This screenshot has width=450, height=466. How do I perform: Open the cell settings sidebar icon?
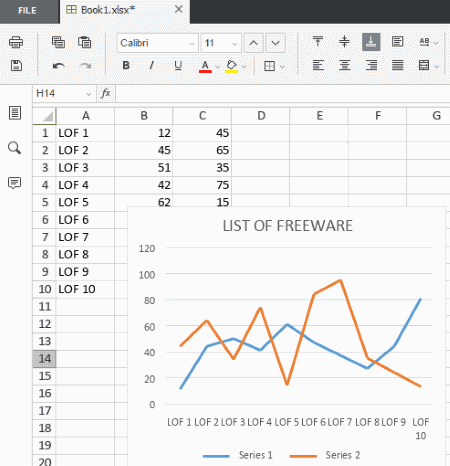[x=15, y=113]
